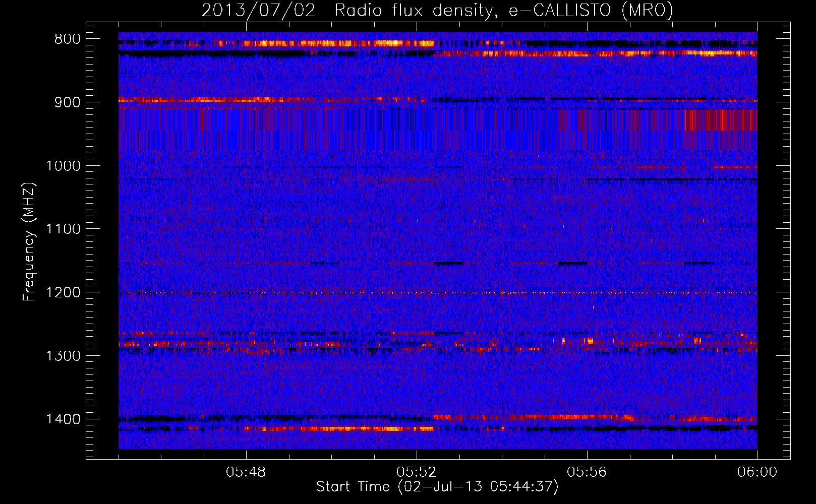
Task: Click the 'Frequency (MHZ)' axis label
Action: click(x=29, y=242)
